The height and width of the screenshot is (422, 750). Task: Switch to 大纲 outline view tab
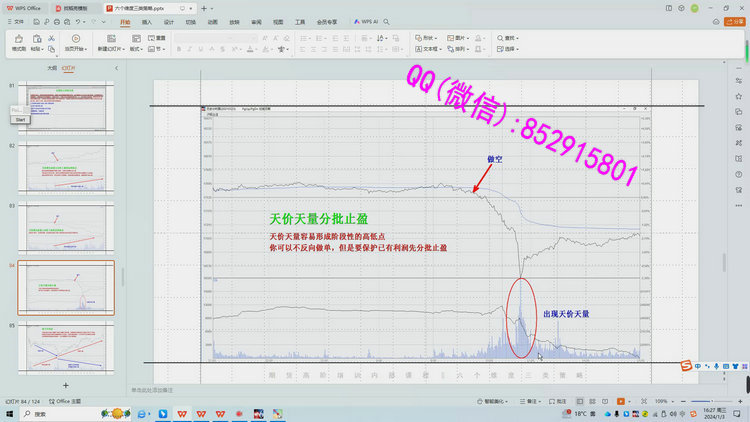52,68
